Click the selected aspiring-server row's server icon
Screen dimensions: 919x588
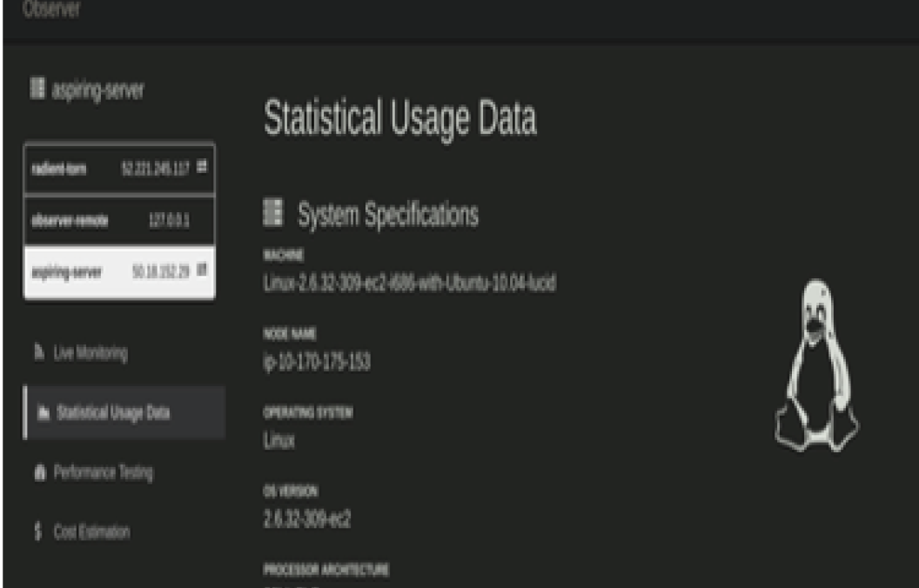202,271
